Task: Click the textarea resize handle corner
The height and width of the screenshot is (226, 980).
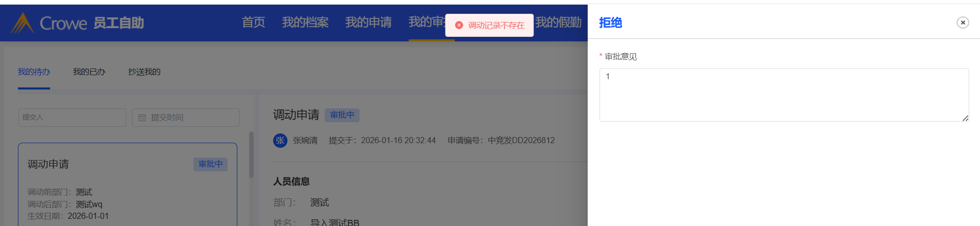Action: click(965, 118)
